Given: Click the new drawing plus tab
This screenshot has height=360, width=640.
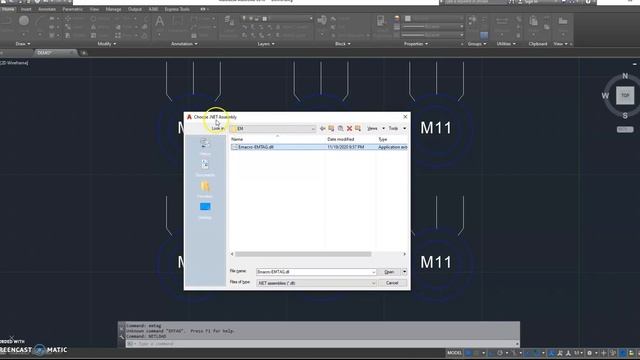Looking at the screenshot, I should (84, 53).
